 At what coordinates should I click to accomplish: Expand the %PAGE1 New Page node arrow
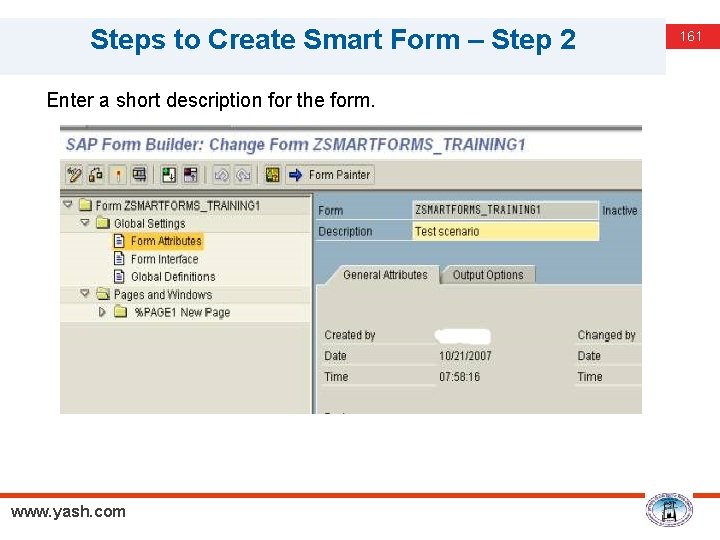102,312
